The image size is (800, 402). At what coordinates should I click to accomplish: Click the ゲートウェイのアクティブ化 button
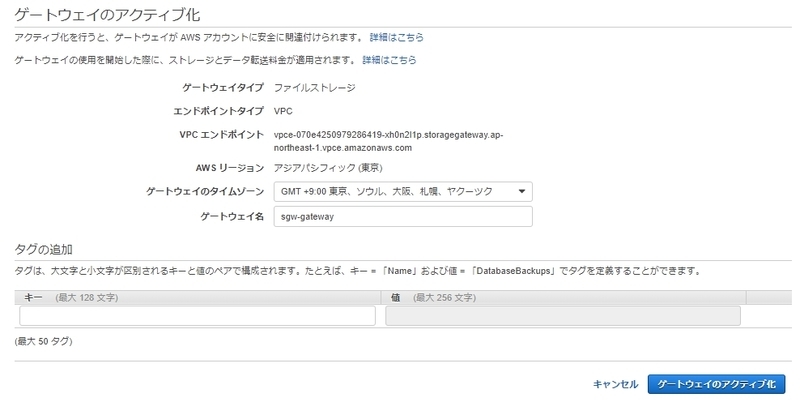(716, 384)
